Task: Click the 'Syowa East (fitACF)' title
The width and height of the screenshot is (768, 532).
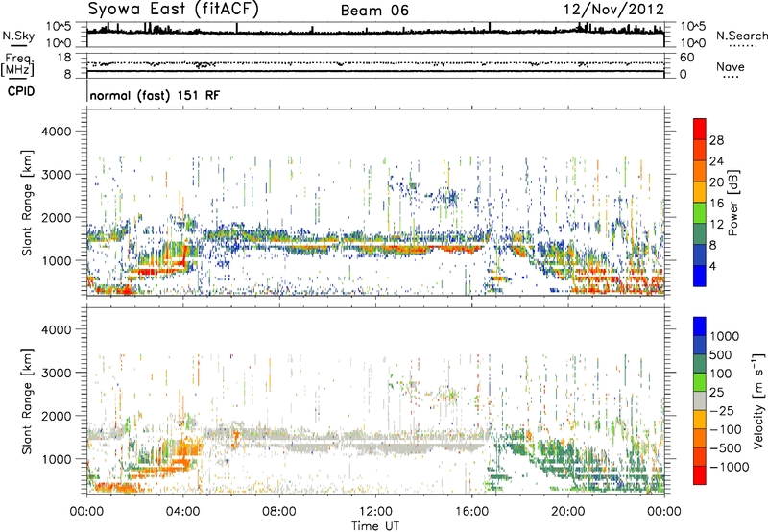Action: tap(173, 9)
